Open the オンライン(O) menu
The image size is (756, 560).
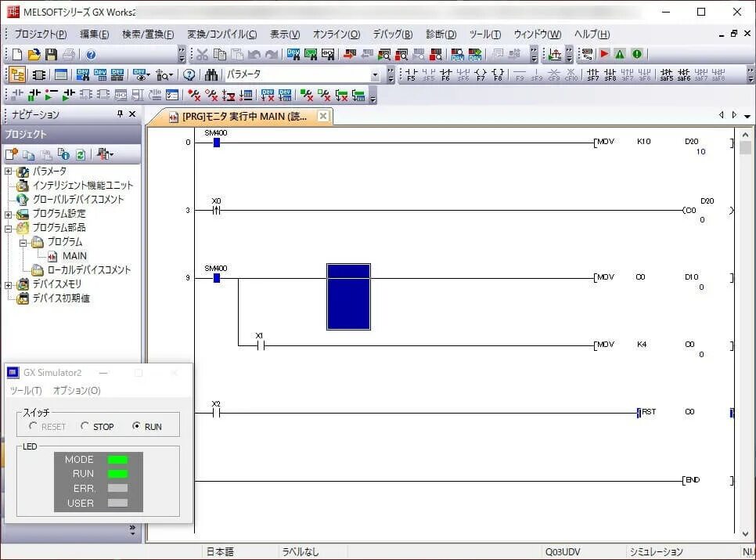tap(336, 34)
